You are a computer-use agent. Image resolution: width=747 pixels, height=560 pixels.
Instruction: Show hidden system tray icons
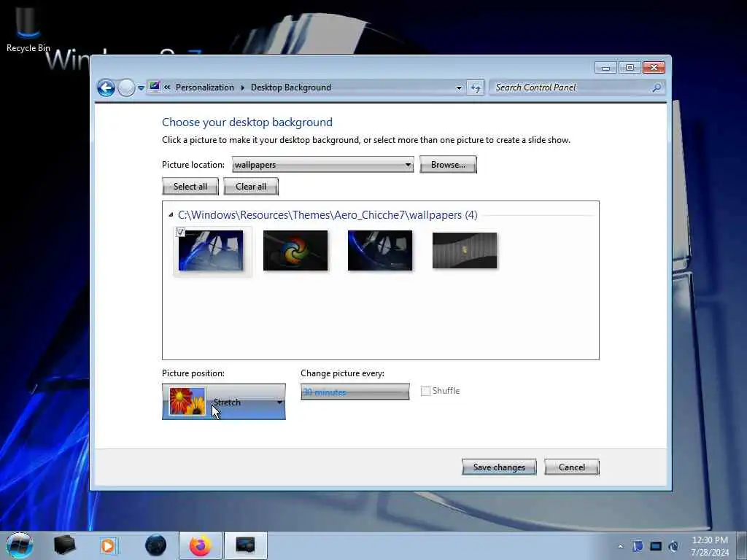(620, 547)
